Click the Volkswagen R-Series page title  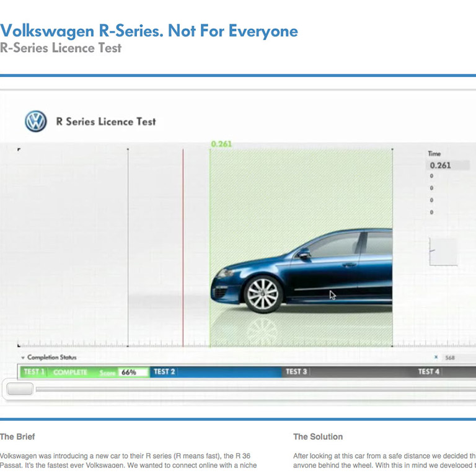[x=149, y=31]
